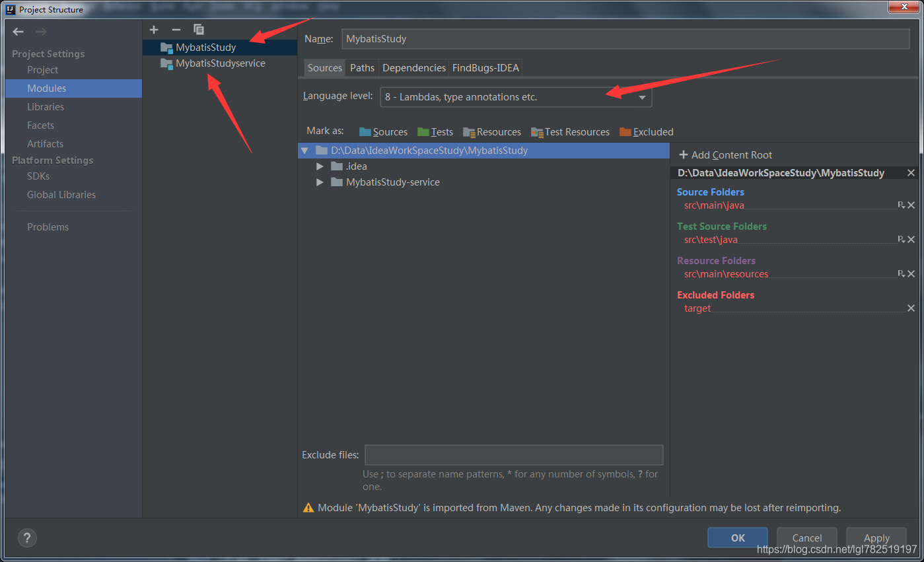
Task: Click the Cancel button
Action: click(x=806, y=538)
